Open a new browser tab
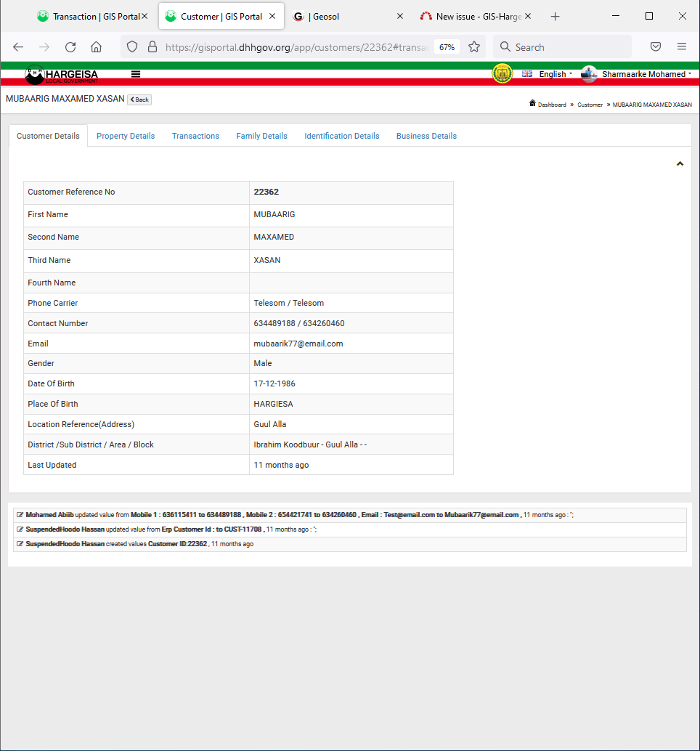The image size is (700, 751). click(x=555, y=17)
